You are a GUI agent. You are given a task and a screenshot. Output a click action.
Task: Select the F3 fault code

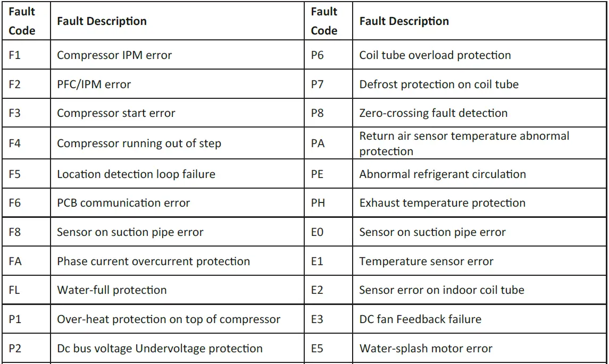(15, 113)
